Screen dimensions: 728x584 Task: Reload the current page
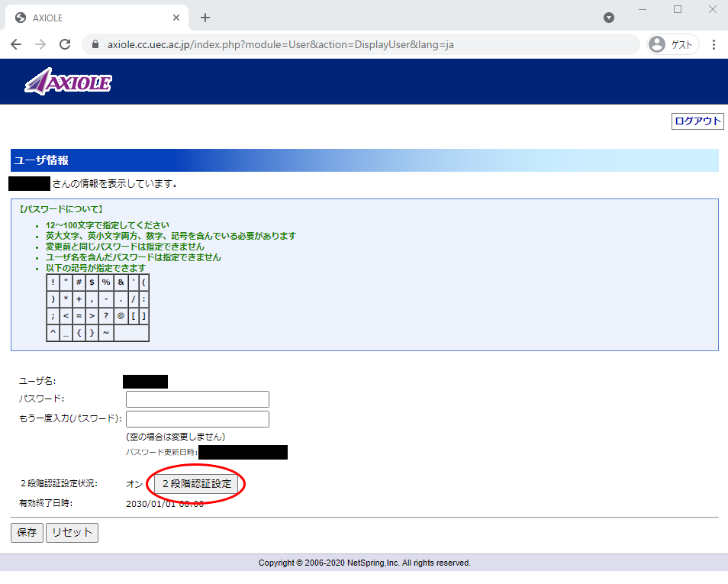click(x=65, y=44)
